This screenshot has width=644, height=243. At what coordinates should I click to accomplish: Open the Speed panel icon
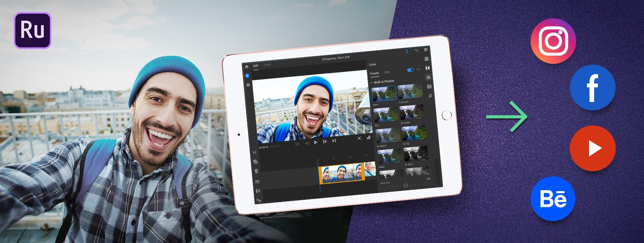point(429,86)
